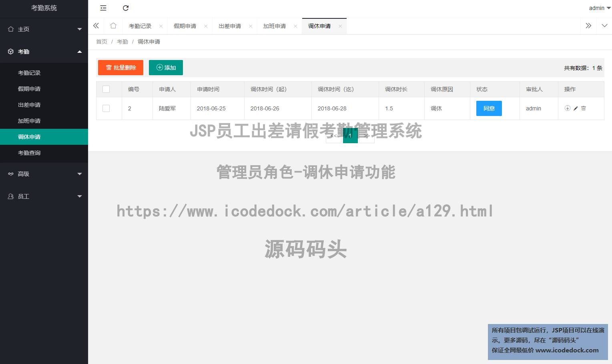Open the admin user dropdown
This screenshot has width=612, height=364.
coord(600,8)
